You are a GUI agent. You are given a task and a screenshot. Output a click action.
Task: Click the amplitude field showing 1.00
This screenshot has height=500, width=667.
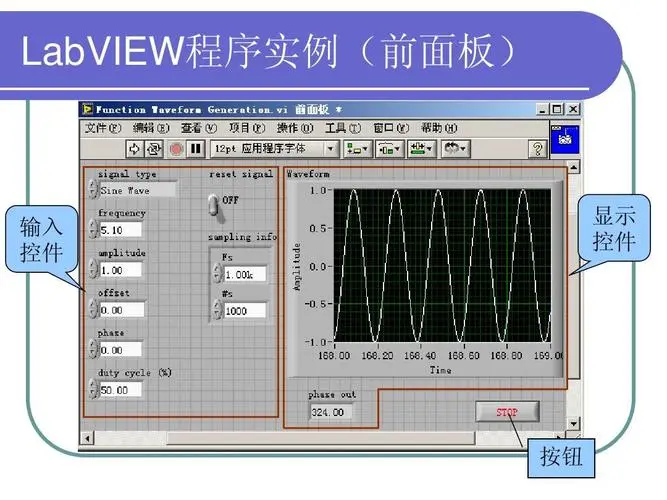tap(120, 270)
